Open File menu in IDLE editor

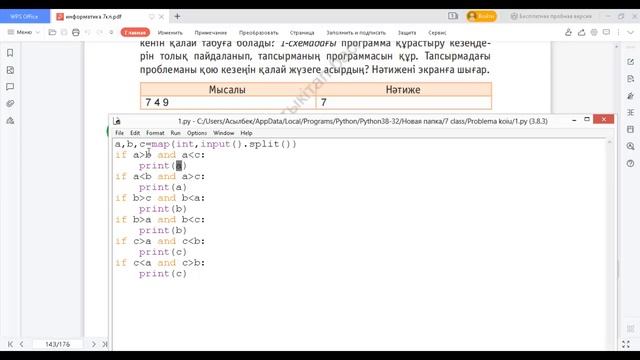click(x=119, y=133)
